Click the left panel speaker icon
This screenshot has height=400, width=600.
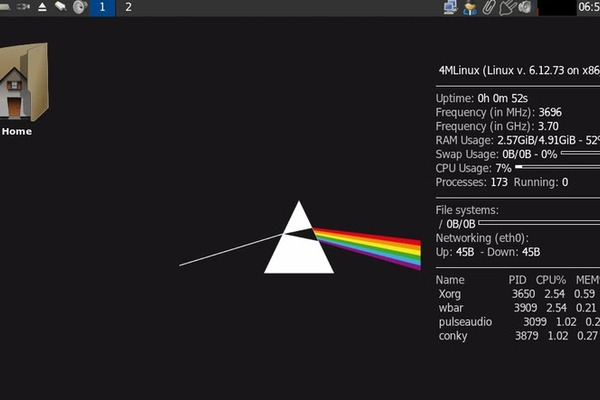point(80,7)
